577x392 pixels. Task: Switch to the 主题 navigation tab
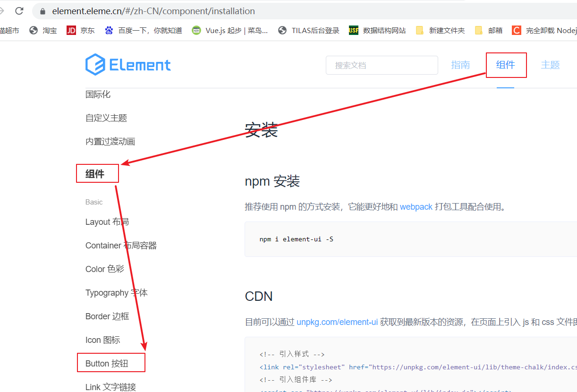coord(550,65)
